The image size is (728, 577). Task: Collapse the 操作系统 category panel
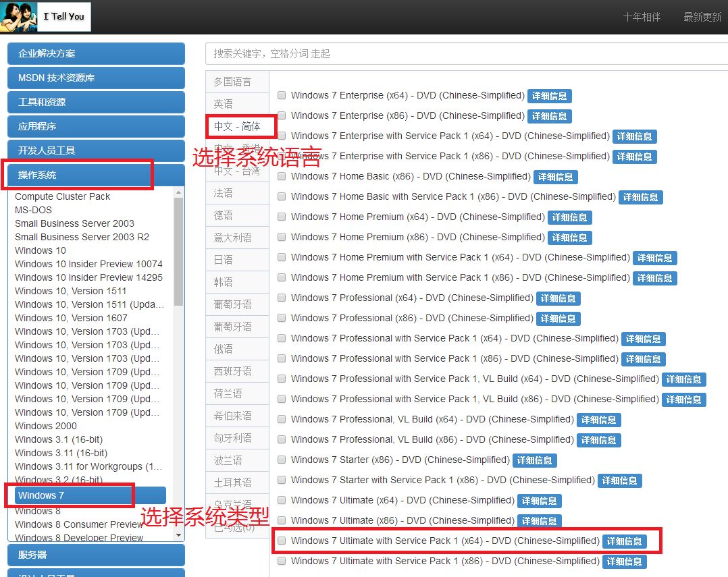tap(96, 175)
